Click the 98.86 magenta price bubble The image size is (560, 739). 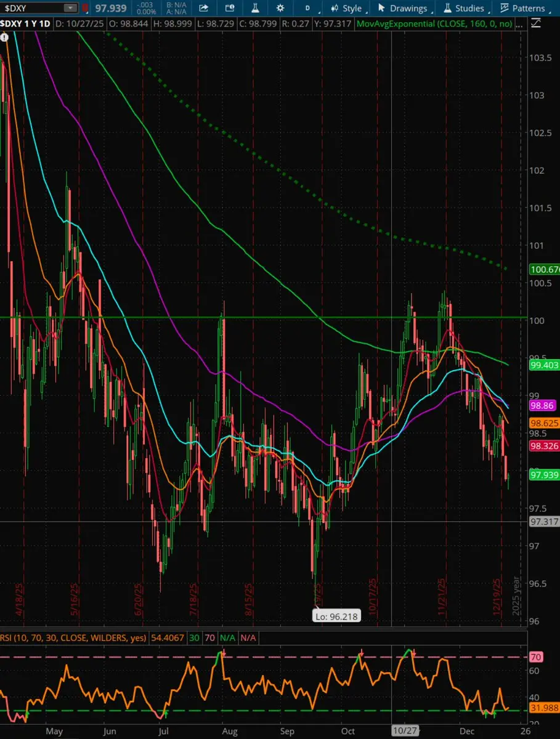pos(544,406)
